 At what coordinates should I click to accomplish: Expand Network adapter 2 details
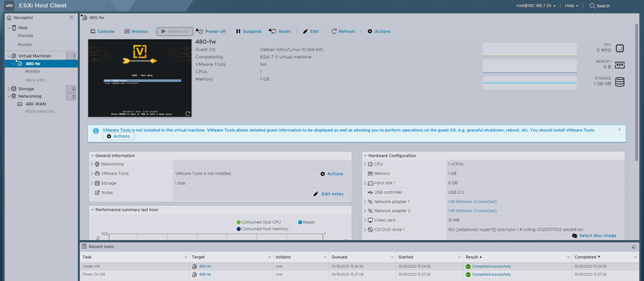point(365,211)
